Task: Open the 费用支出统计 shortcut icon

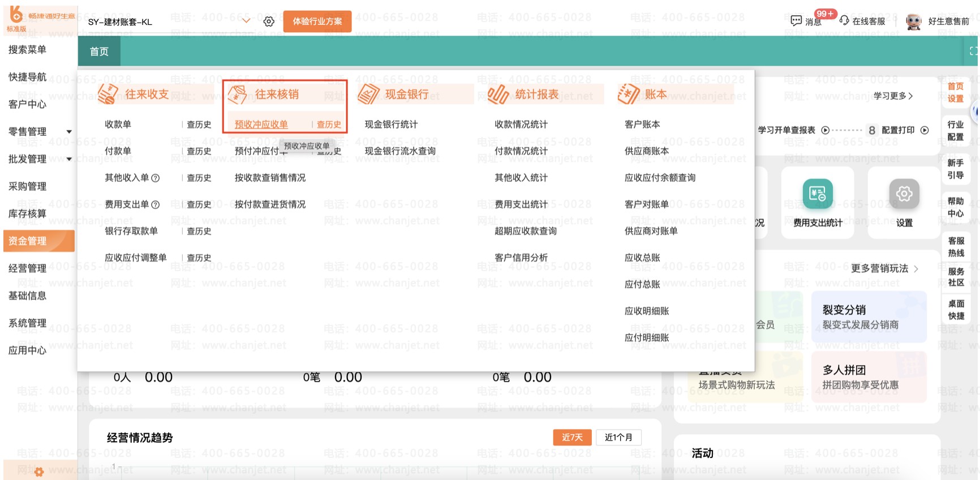Action: [818, 194]
